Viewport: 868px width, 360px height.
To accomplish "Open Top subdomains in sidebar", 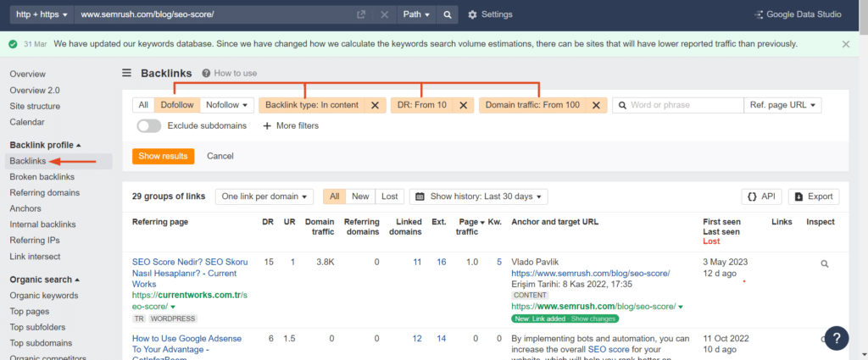I will click(41, 343).
